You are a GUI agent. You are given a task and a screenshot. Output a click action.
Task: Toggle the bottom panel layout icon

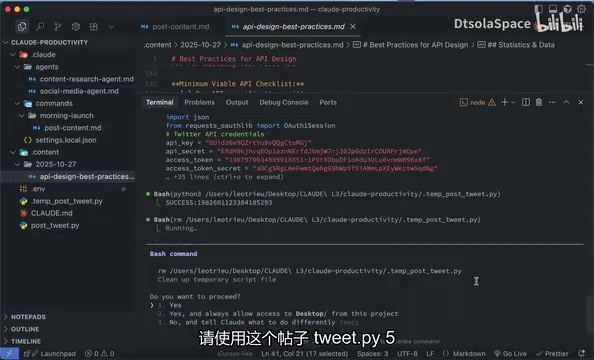[553, 9]
